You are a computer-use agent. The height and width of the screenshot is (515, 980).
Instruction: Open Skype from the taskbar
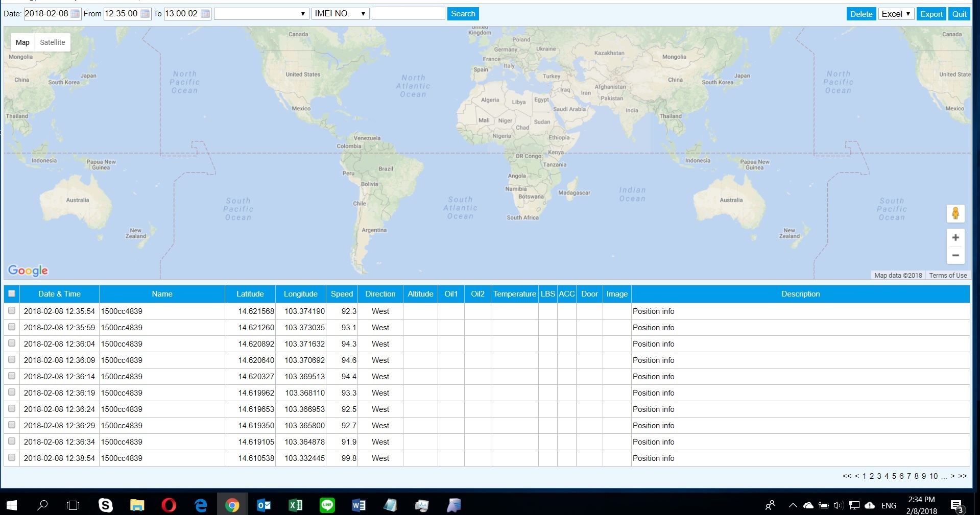pos(105,505)
